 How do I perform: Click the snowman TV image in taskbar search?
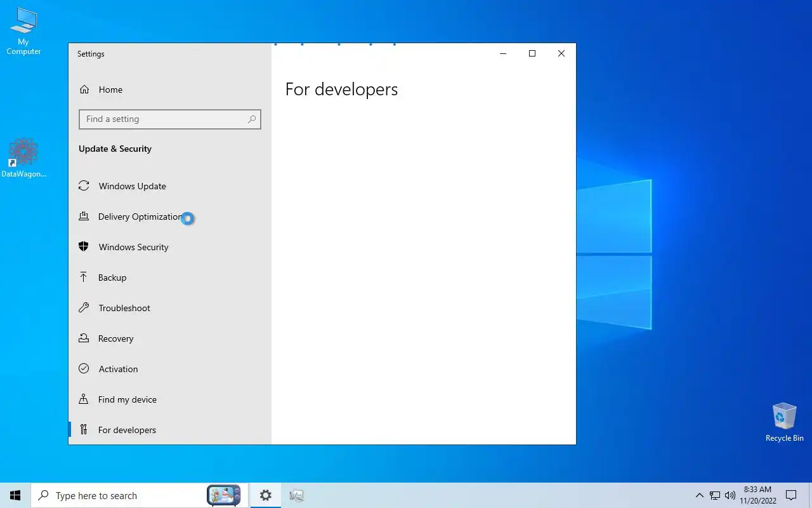[224, 495]
